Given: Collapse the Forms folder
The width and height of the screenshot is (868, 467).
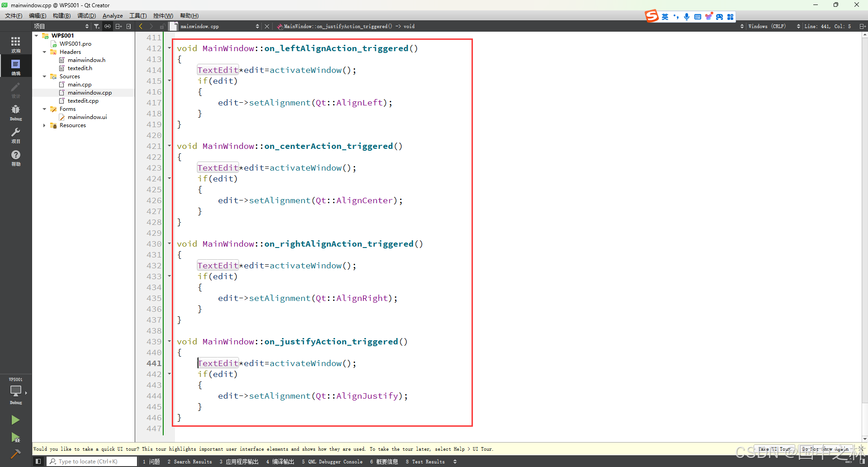Looking at the screenshot, I should (x=44, y=109).
